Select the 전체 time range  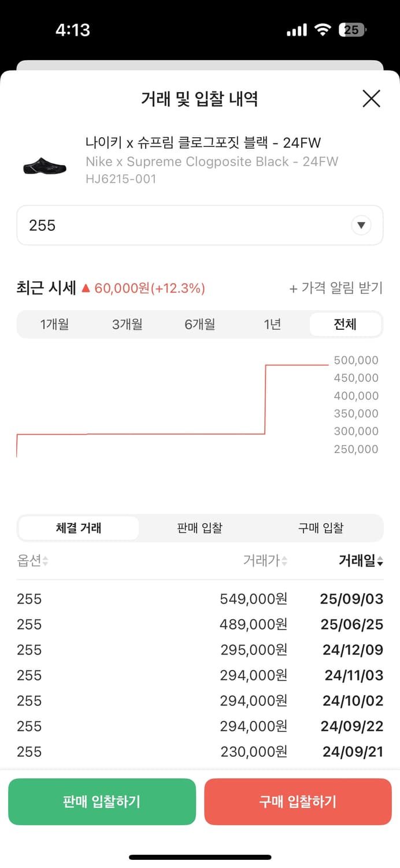[345, 325]
